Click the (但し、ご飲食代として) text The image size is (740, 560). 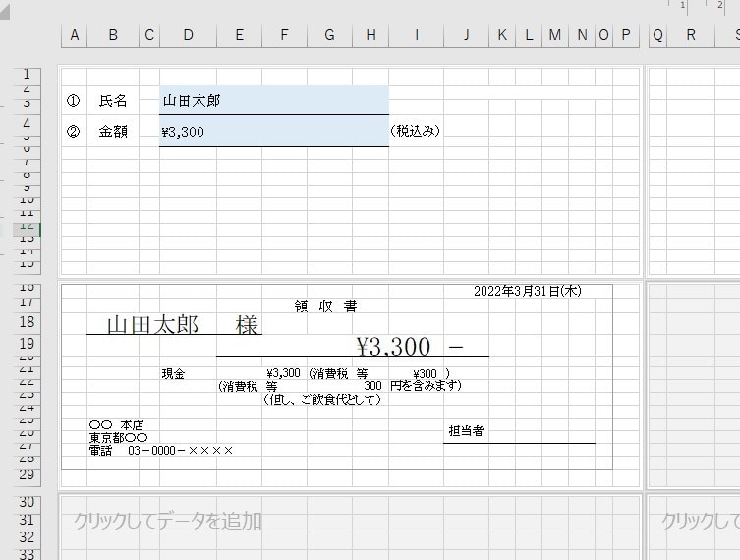click(322, 400)
